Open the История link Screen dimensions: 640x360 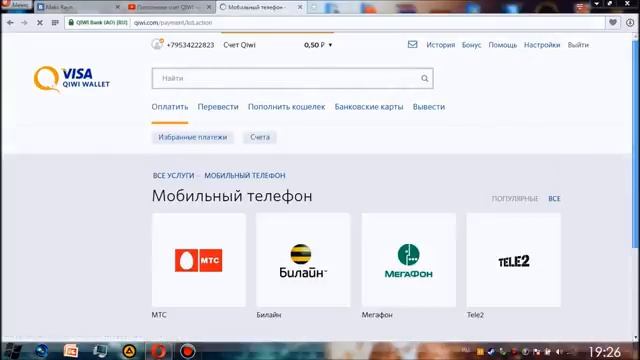point(440,45)
